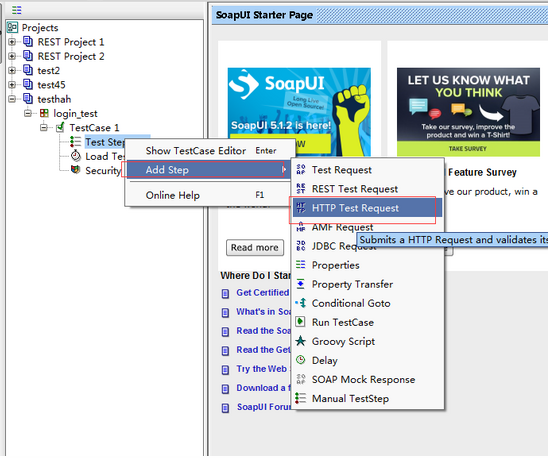Click the TAKE SURVEY banner button
The image size is (548, 458).
click(468, 149)
